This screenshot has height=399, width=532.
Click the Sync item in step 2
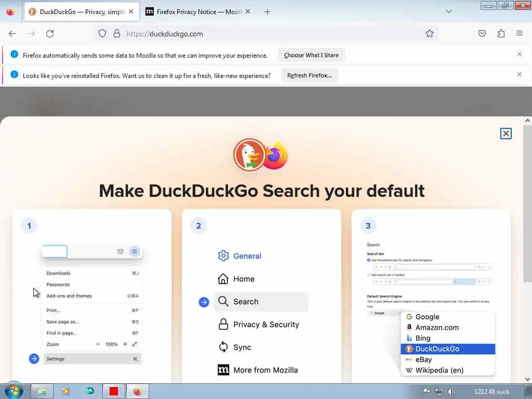pos(235,347)
